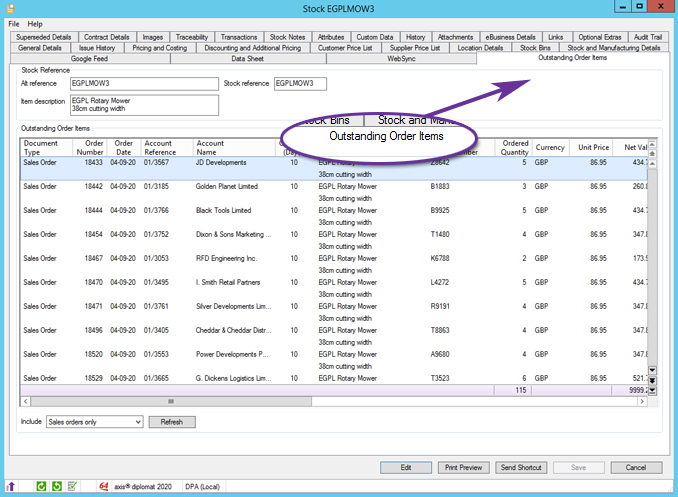The height and width of the screenshot is (497, 678).
Task: Open the Stock Notes tab
Action: coord(287,37)
